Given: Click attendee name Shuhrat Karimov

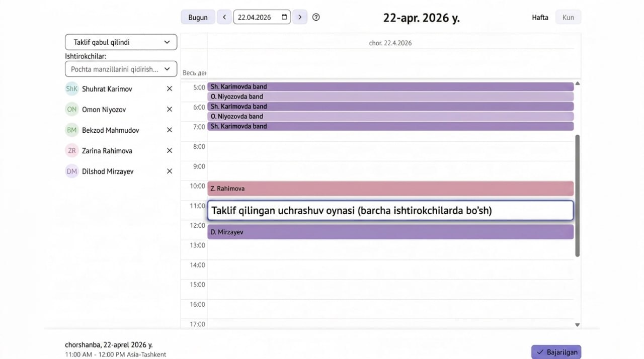Looking at the screenshot, I should click(x=107, y=88).
